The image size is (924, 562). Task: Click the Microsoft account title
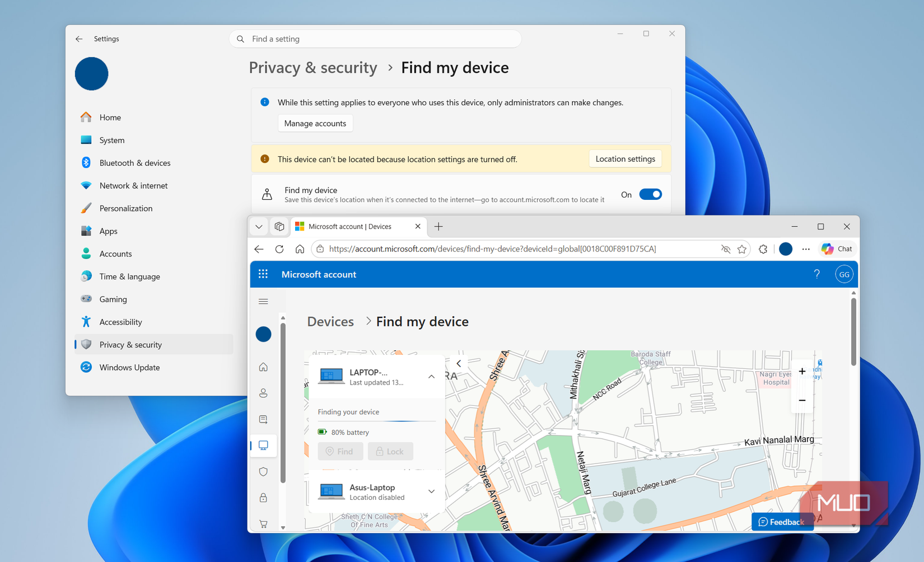[x=319, y=274]
